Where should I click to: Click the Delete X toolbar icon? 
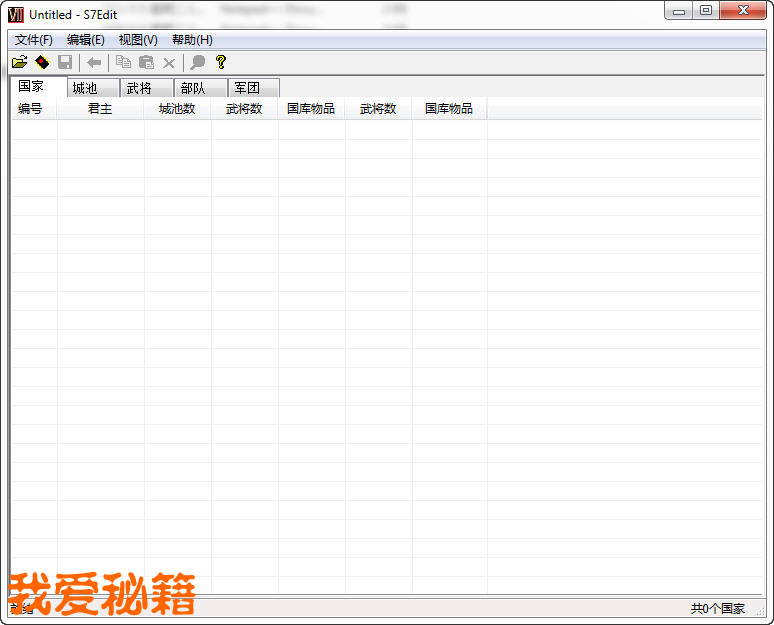[169, 62]
